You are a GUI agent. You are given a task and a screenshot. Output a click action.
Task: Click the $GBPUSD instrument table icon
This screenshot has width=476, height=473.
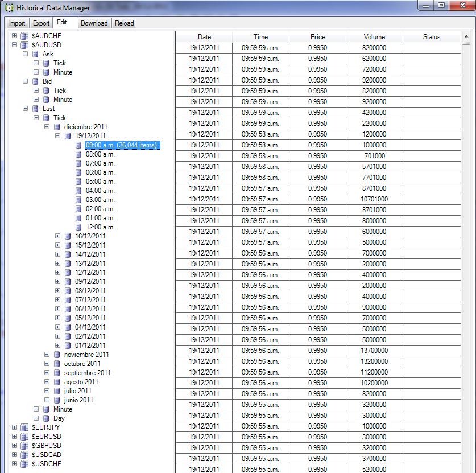point(24,446)
